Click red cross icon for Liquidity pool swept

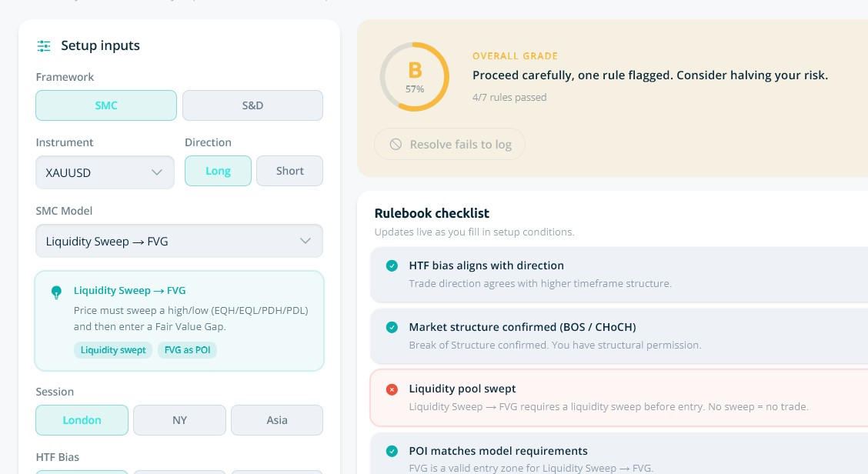pos(392,389)
